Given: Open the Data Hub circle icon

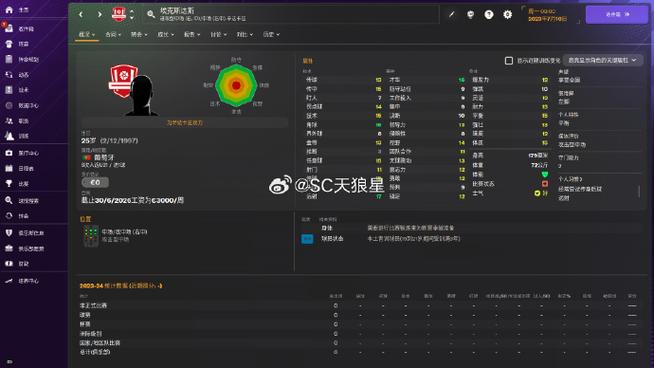Looking at the screenshot, I should (9, 105).
